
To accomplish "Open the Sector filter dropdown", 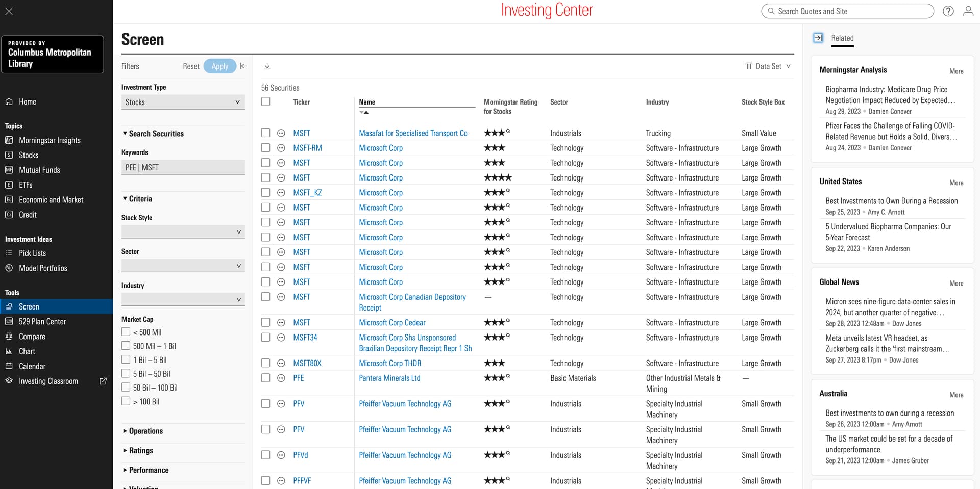I will [x=183, y=266].
